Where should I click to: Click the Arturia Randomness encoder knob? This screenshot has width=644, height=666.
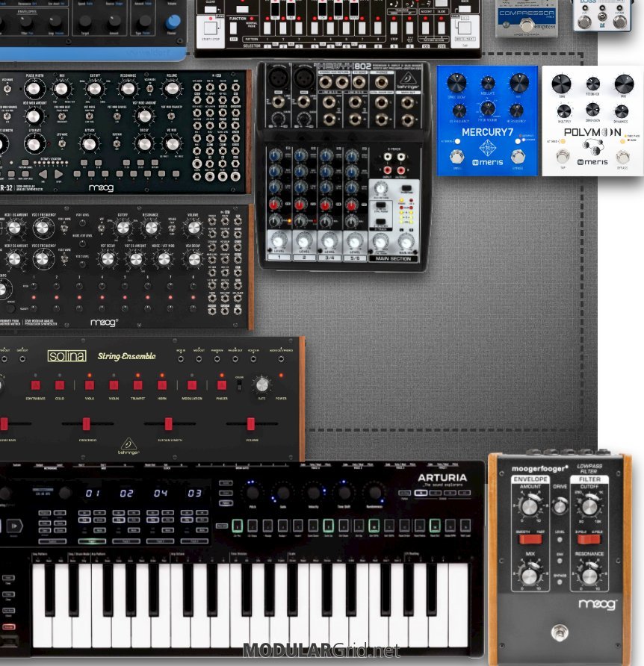[374, 493]
